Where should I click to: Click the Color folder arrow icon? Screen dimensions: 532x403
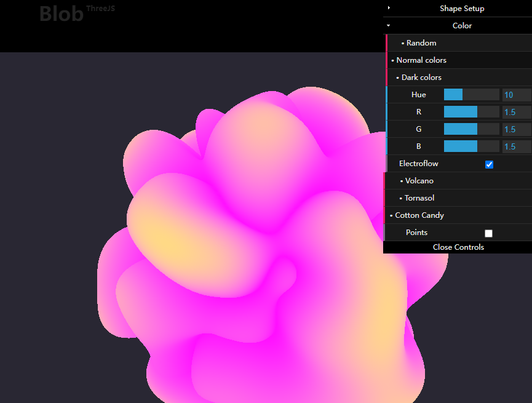(389, 26)
